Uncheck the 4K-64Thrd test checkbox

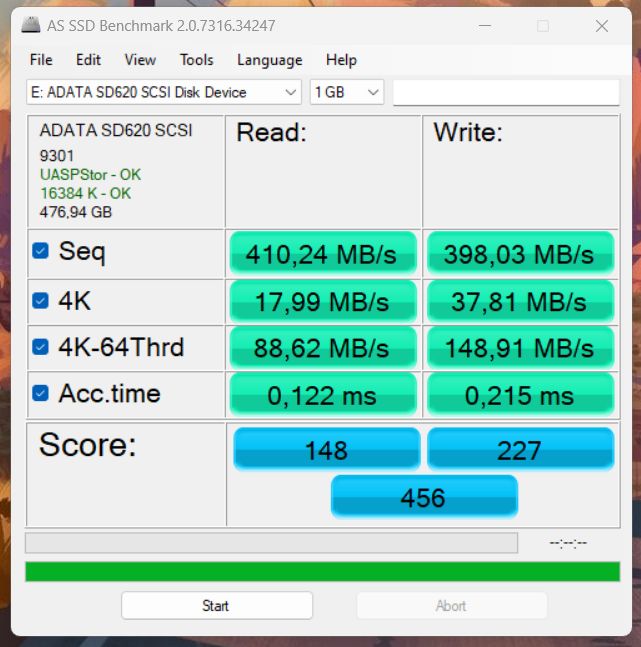pos(40,347)
